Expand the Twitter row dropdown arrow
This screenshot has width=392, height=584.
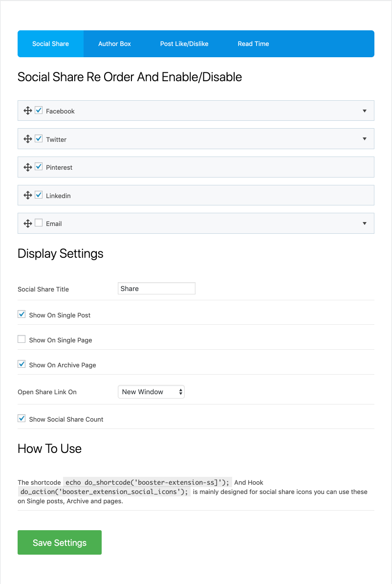[365, 139]
